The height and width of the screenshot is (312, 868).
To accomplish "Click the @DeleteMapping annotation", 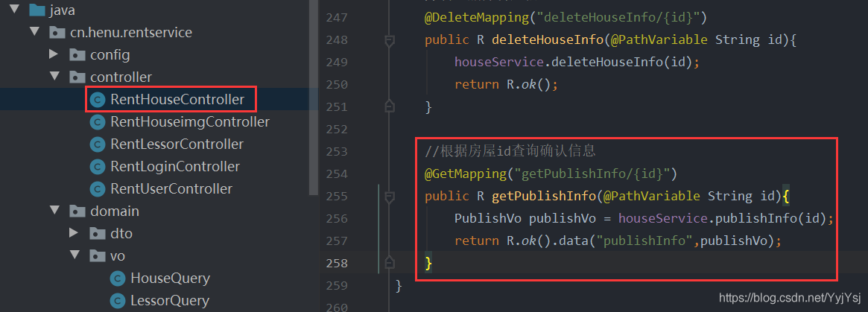I will [477, 18].
